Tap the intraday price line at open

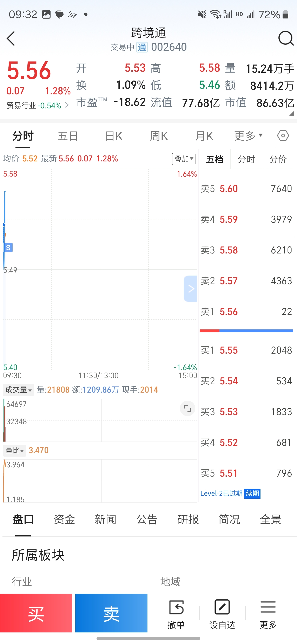coord(5,230)
